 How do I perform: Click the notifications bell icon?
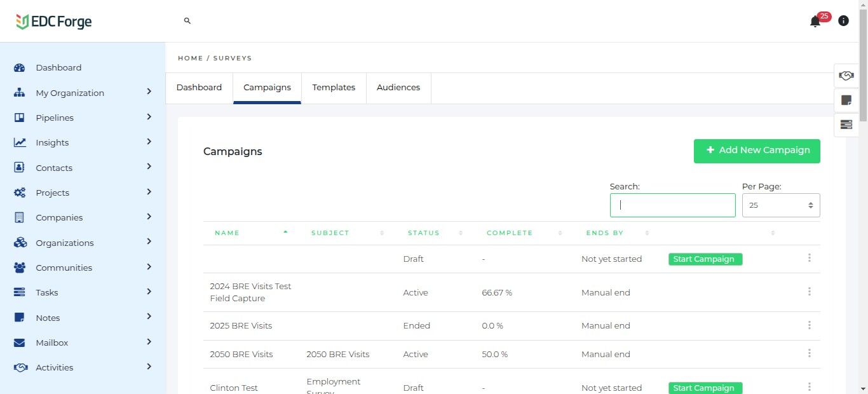[815, 22]
